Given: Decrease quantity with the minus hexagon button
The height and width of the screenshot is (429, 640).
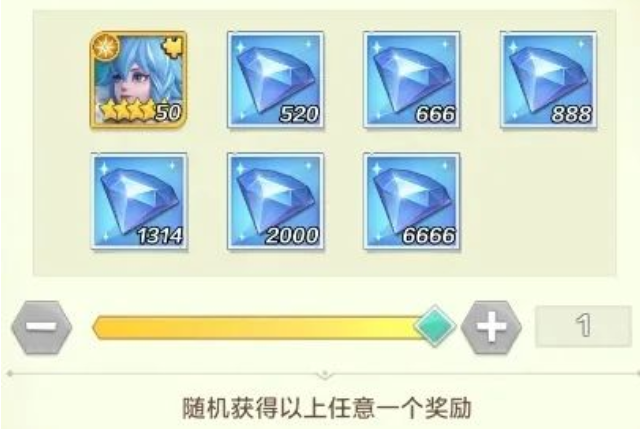Looking at the screenshot, I should pos(42,327).
